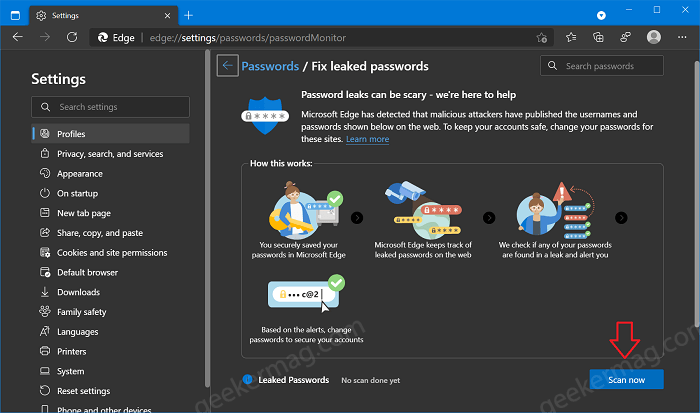The height and width of the screenshot is (413, 700).
Task: Add page to favorites star icon
Action: pyautogui.click(x=542, y=38)
